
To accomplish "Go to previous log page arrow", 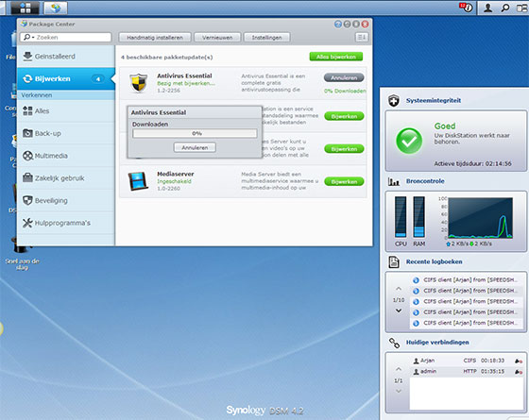I will point(399,289).
